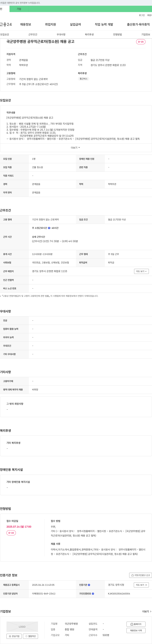Open the 인증기관 help info icon
Viewport: 152px width, 644px height.
(x=89, y=585)
